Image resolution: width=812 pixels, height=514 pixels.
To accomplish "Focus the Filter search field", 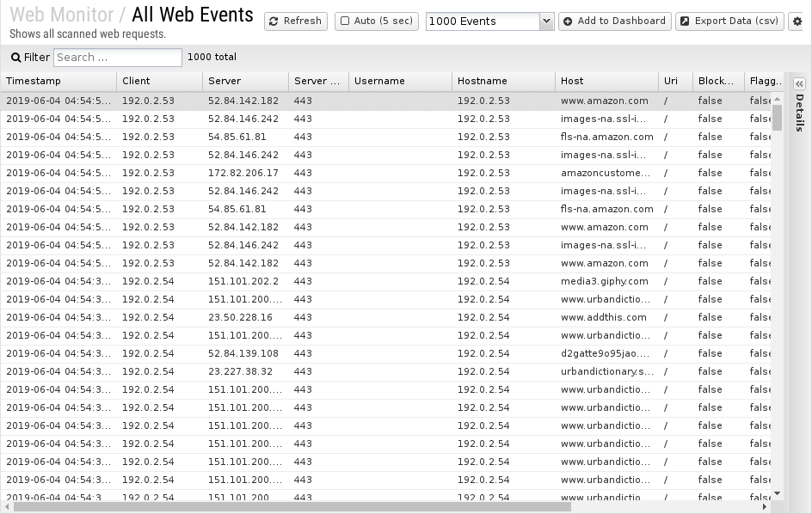I will point(118,58).
